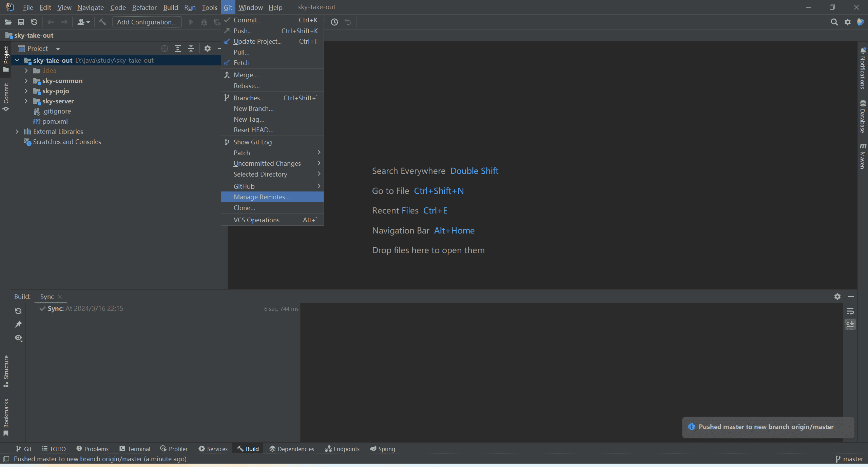Viewport: 868px width, 467px height.
Task: Click the Show Git Log option
Action: tap(253, 142)
